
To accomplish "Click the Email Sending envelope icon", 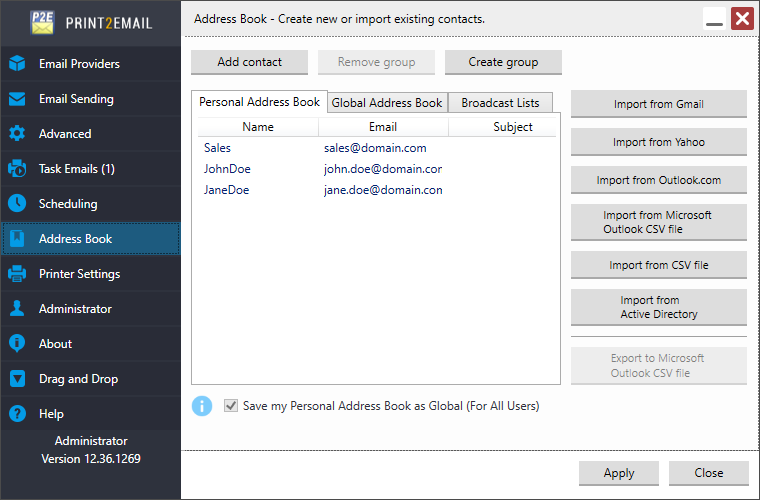I will [x=17, y=99].
